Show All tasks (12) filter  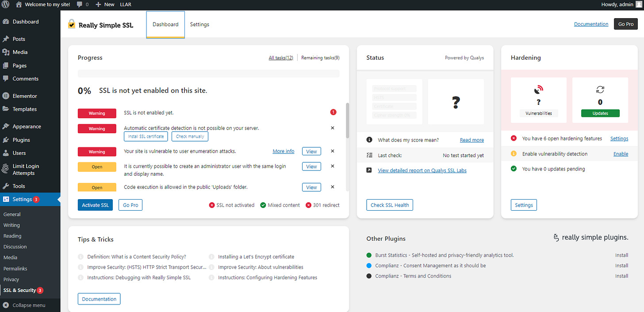pyautogui.click(x=281, y=58)
